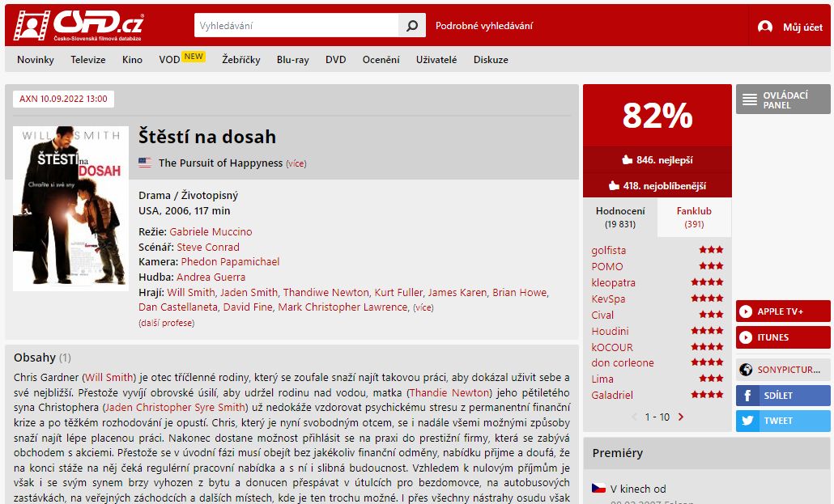Open Podrobné vyhledávání advanced search
Image resolution: width=834 pixels, height=504 pixels.
484,26
